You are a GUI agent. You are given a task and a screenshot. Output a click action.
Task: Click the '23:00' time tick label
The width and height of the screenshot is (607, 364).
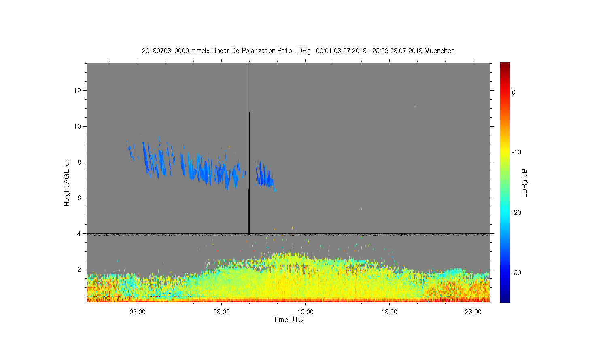[473, 312]
